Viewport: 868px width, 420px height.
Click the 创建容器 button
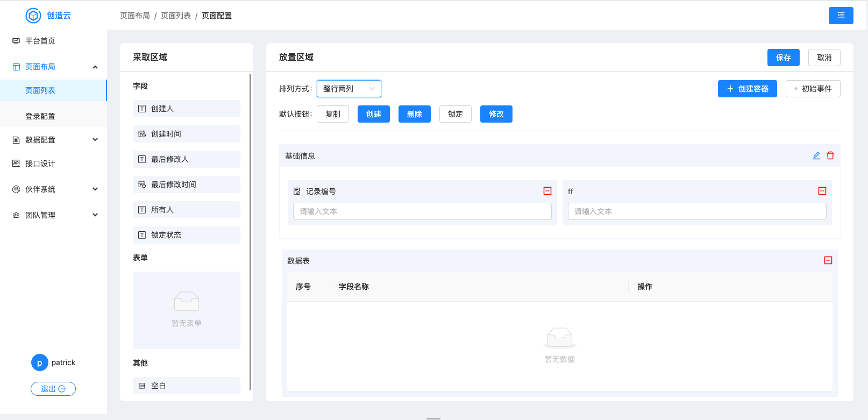(748, 89)
